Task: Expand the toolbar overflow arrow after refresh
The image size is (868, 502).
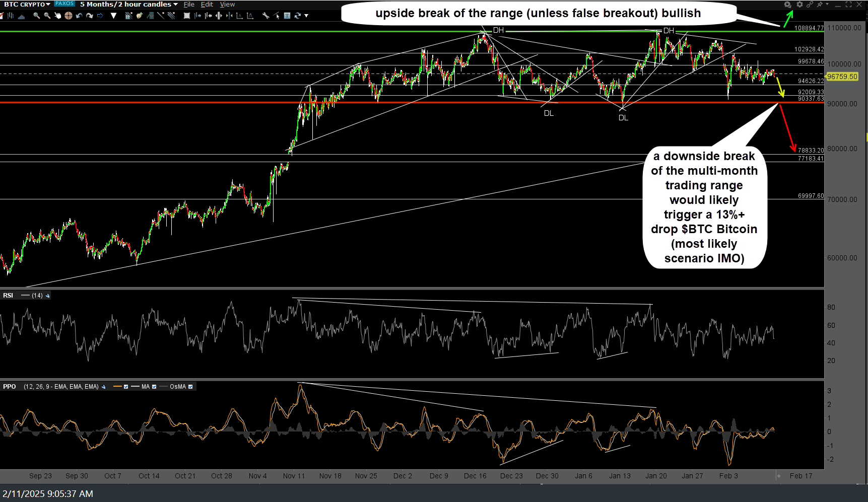Action: point(306,16)
